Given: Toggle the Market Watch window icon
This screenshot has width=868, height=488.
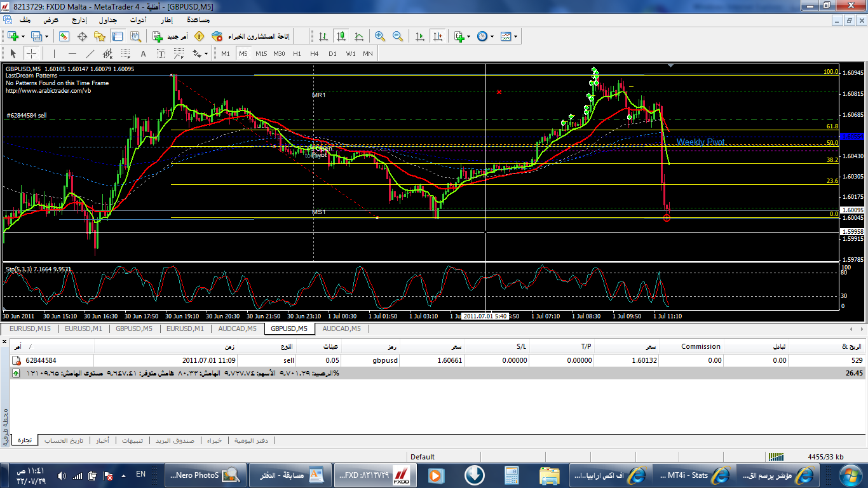Looking at the screenshot, I should [x=64, y=36].
